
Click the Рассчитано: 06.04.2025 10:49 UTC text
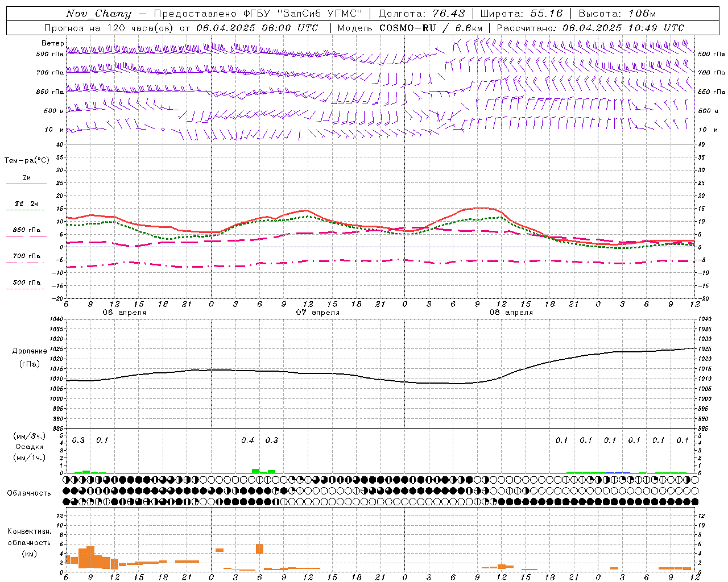(590, 28)
